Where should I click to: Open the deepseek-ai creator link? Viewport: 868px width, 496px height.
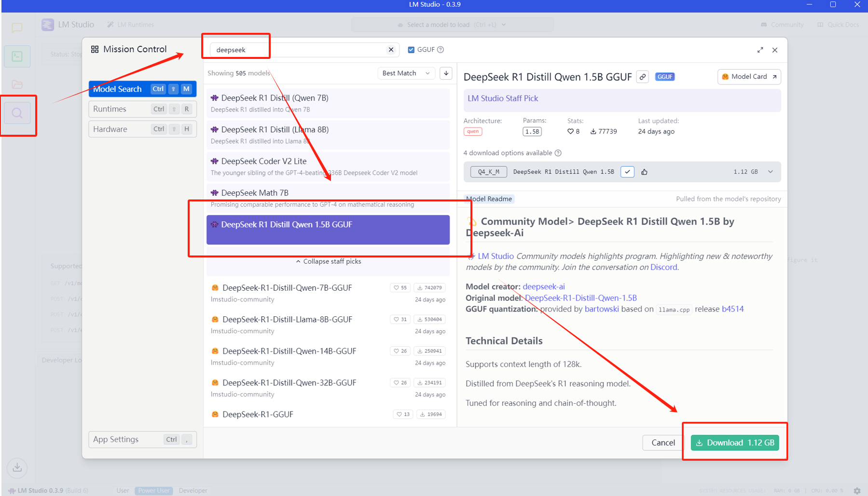(x=544, y=287)
